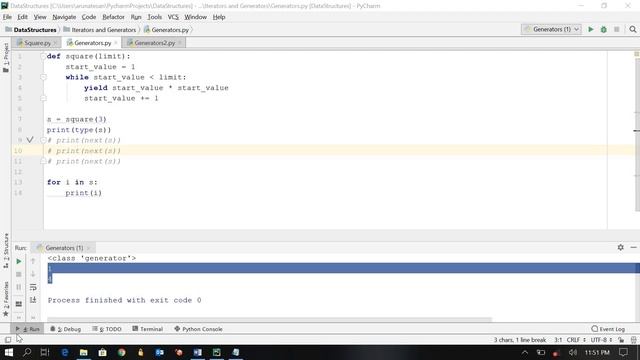Run Generators using the toolbar green arrow
Screen dimensions: 640x360
point(591,29)
